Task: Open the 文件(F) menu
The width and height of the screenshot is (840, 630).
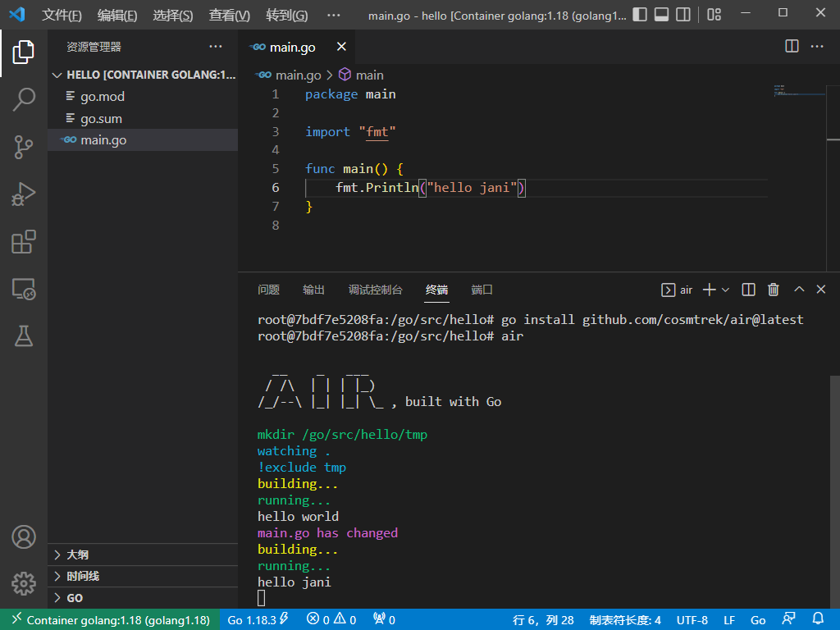Action: click(62, 15)
